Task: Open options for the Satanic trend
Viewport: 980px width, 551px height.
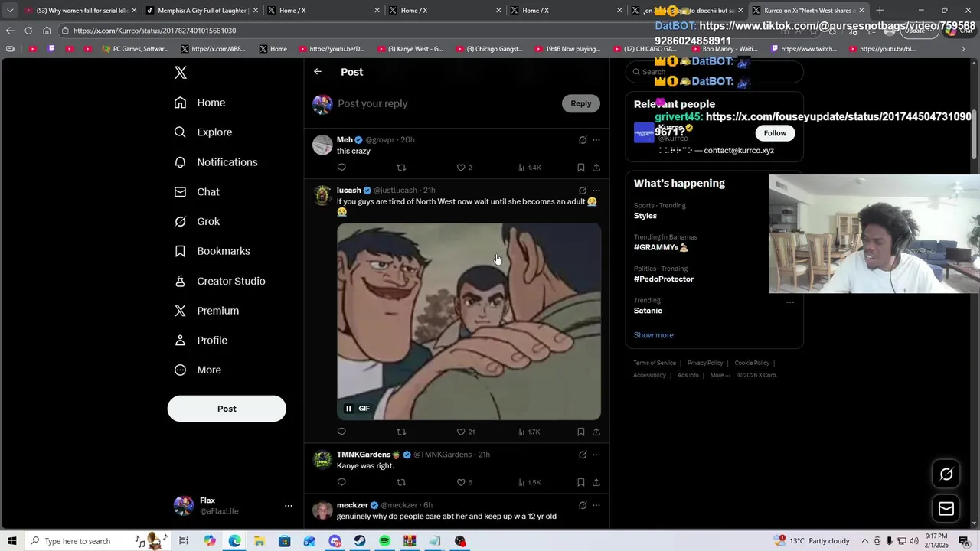Action: (790, 302)
